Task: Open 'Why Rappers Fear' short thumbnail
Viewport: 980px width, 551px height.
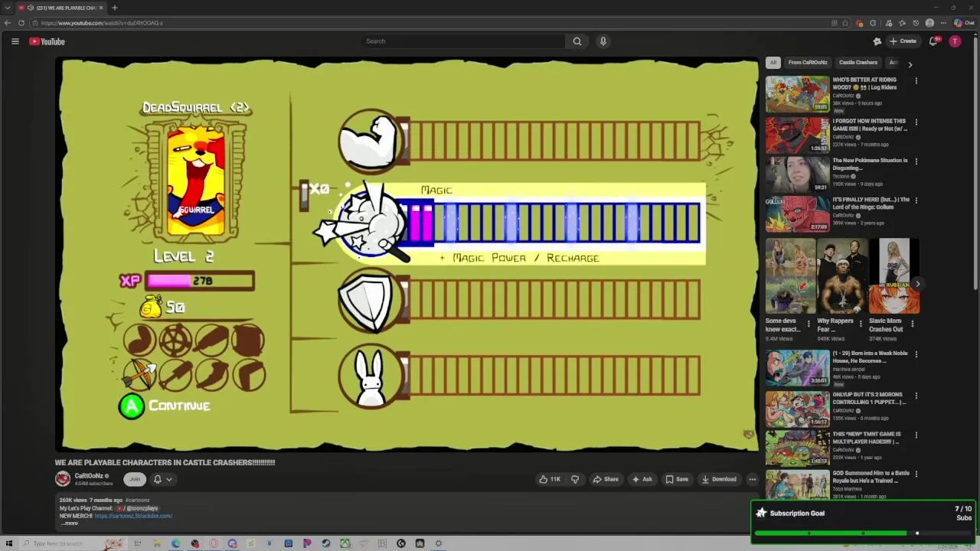Action: click(x=842, y=276)
